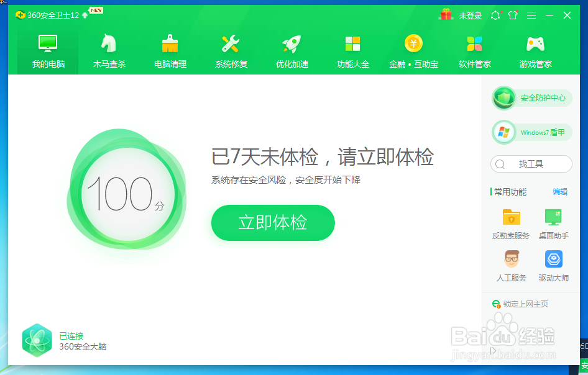This screenshot has width=588, height=375.
Task: Click the gift box icon
Action: tap(446, 15)
